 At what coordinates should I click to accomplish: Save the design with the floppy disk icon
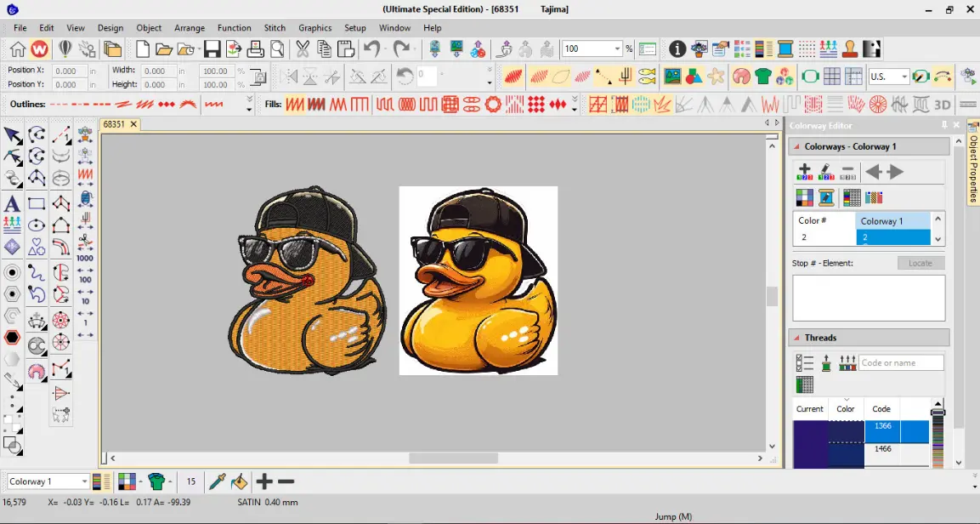pyautogui.click(x=212, y=48)
